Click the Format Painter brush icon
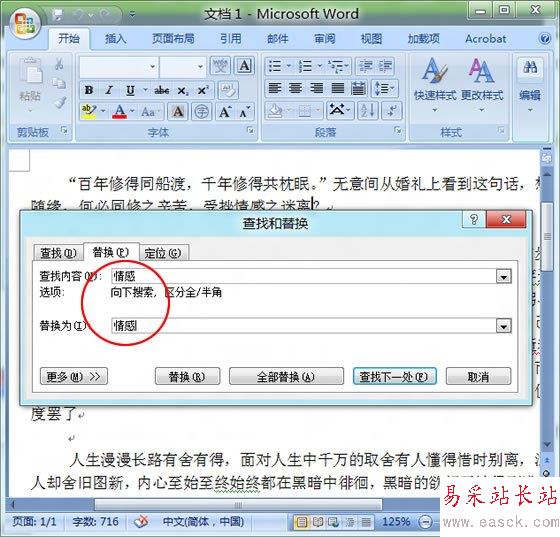The height and width of the screenshot is (537, 560). (60, 102)
